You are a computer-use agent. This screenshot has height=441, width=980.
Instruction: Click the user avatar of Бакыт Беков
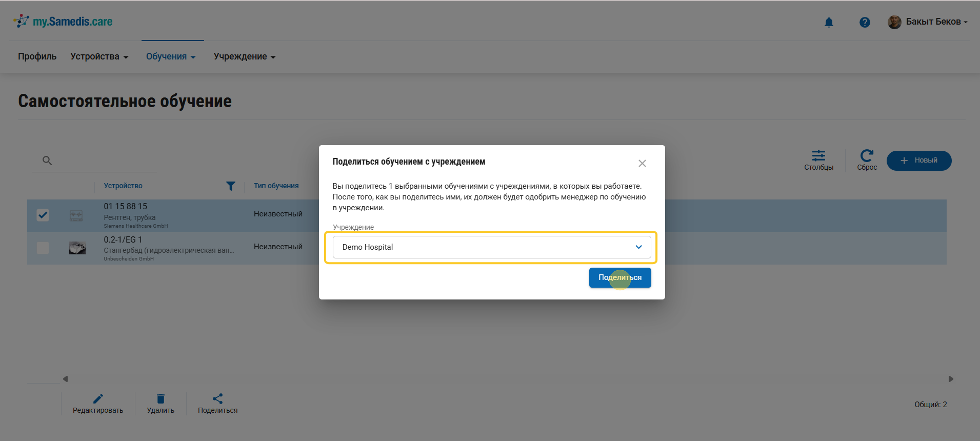click(x=894, y=22)
